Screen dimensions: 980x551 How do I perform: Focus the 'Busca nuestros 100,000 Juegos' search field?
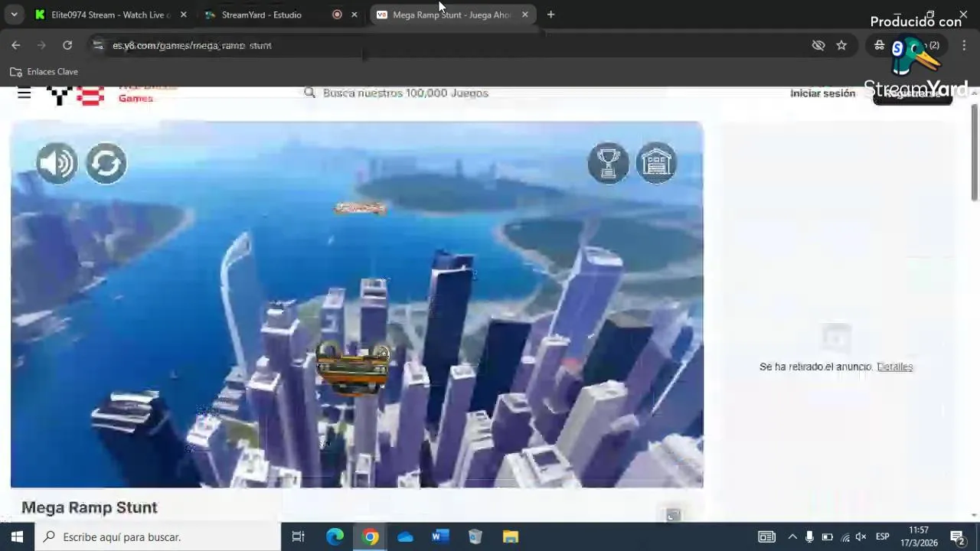[x=405, y=93]
